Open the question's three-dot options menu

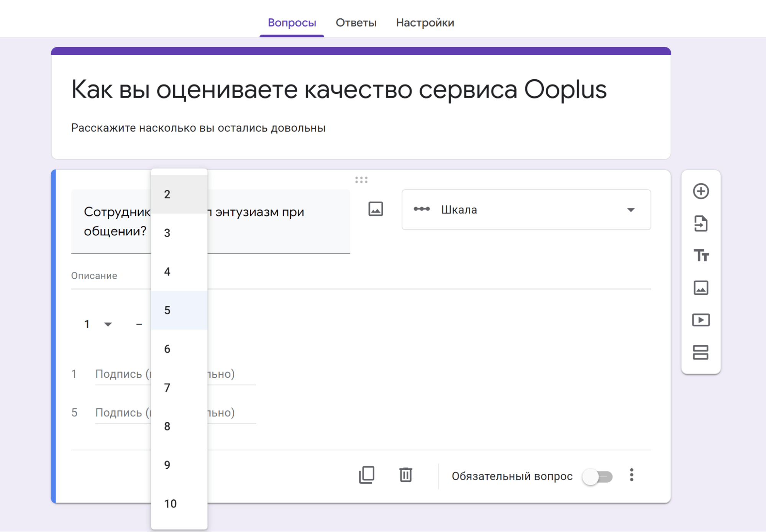(x=631, y=475)
